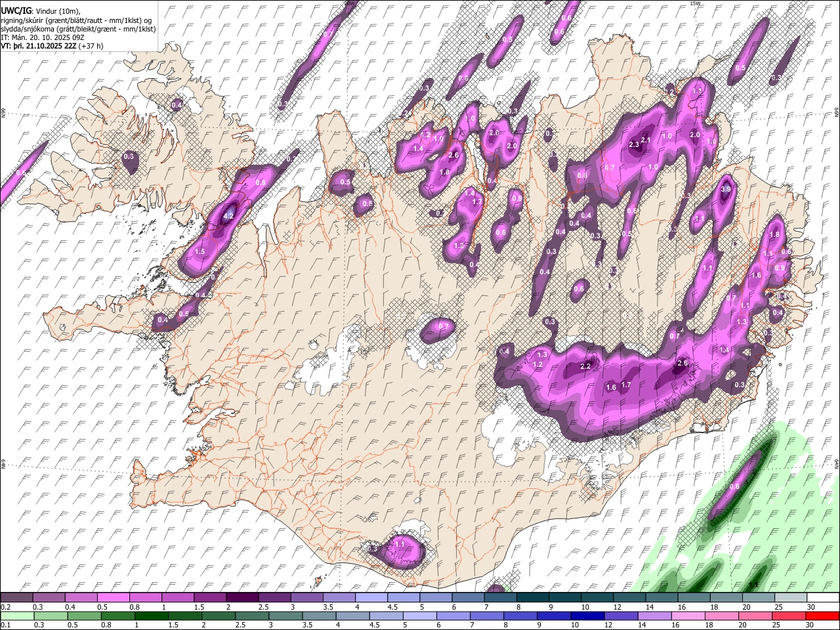This screenshot has width=840, height=630.
Task: Pick snow legend swatch between 4 and 4.5
Action: (x=371, y=598)
